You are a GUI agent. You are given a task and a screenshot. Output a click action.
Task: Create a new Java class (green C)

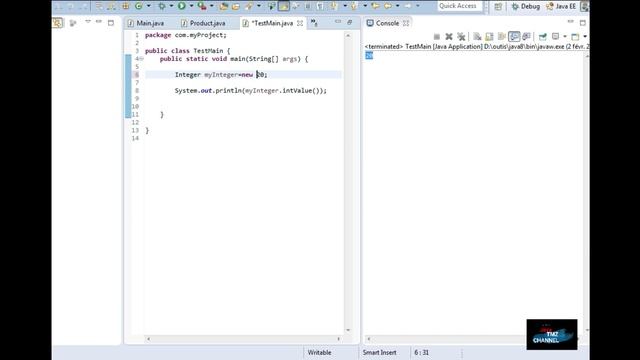click(138, 6)
